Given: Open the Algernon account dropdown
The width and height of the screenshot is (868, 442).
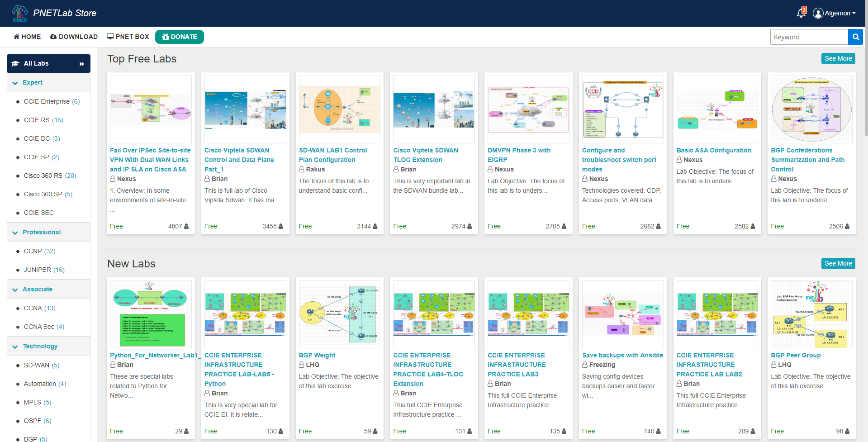Looking at the screenshot, I should click(x=835, y=13).
